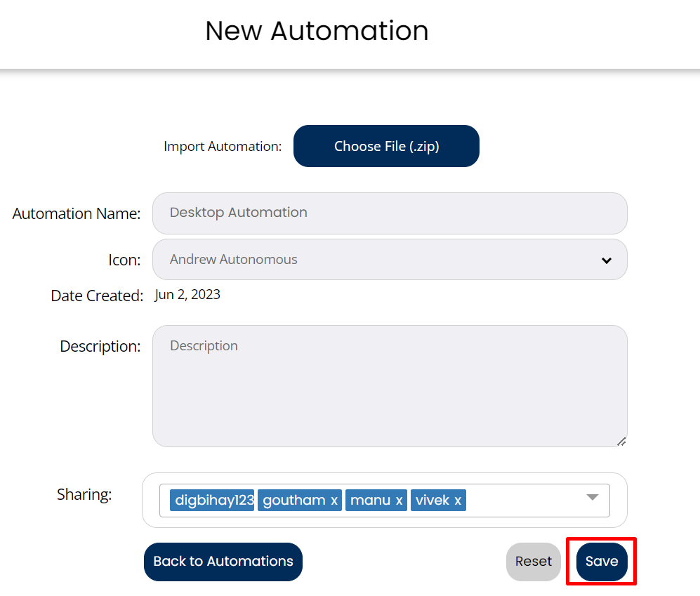Remove vivek from the sharing list
The width and height of the screenshot is (700, 596).
tap(458, 501)
